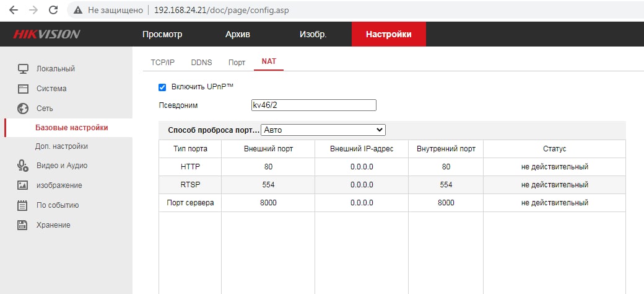Select Базовые настройки submenu item
Image resolution: width=644 pixels, height=294 pixels.
[72, 128]
